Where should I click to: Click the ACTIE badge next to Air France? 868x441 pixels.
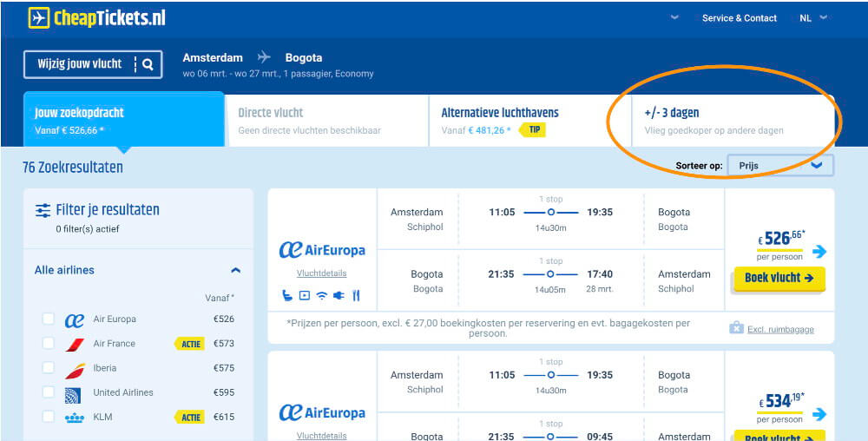[x=189, y=344]
